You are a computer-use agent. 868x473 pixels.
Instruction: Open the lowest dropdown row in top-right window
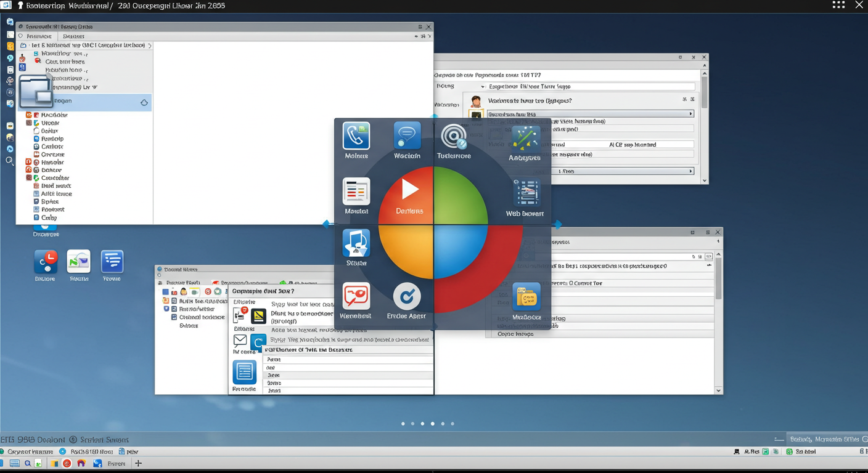click(591, 171)
